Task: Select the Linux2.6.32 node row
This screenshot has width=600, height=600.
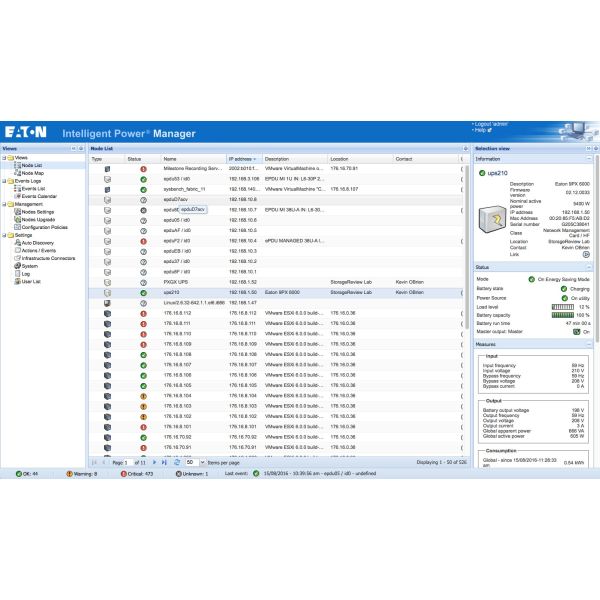Action: point(276,303)
